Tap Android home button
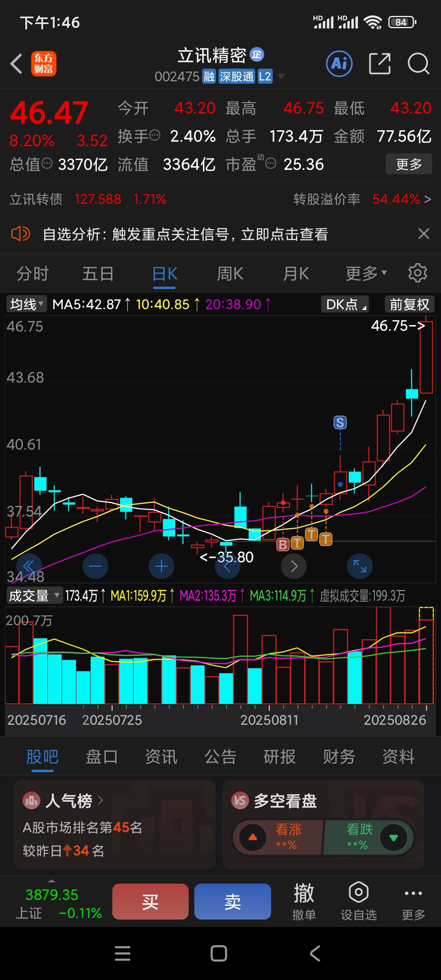This screenshot has width=441, height=980. click(219, 953)
